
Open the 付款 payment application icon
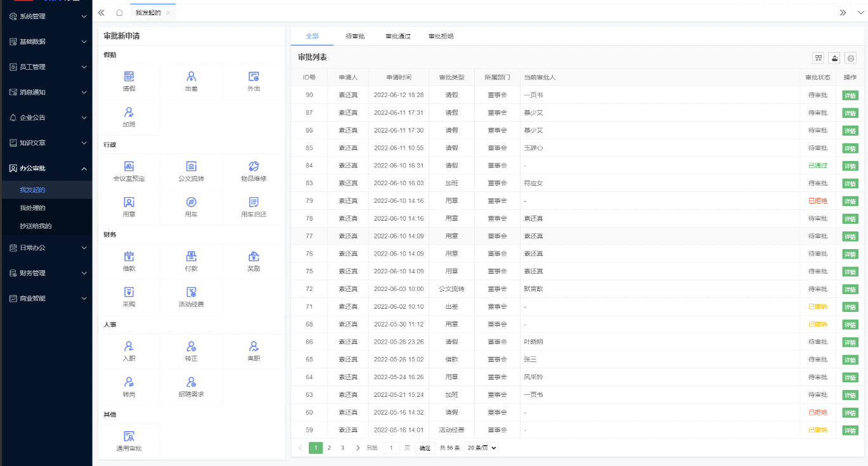pyautogui.click(x=191, y=256)
